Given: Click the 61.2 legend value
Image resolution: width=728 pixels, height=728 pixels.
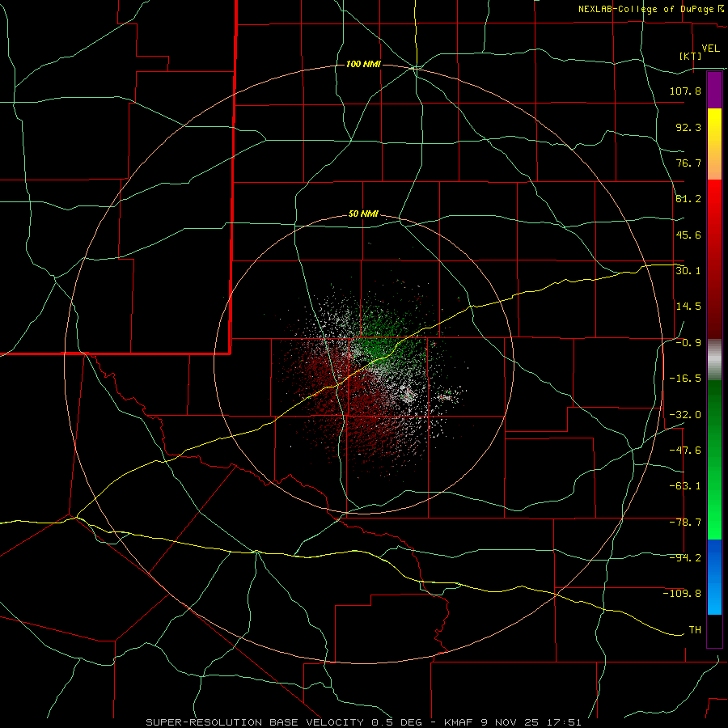Looking at the screenshot, I should [688, 199].
